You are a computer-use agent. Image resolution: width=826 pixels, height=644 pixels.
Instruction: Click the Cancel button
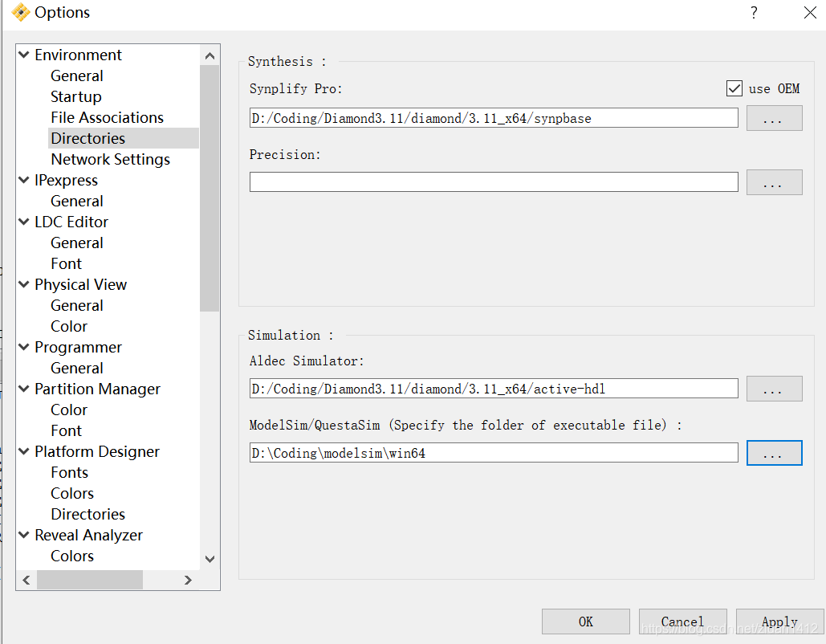pos(682,622)
